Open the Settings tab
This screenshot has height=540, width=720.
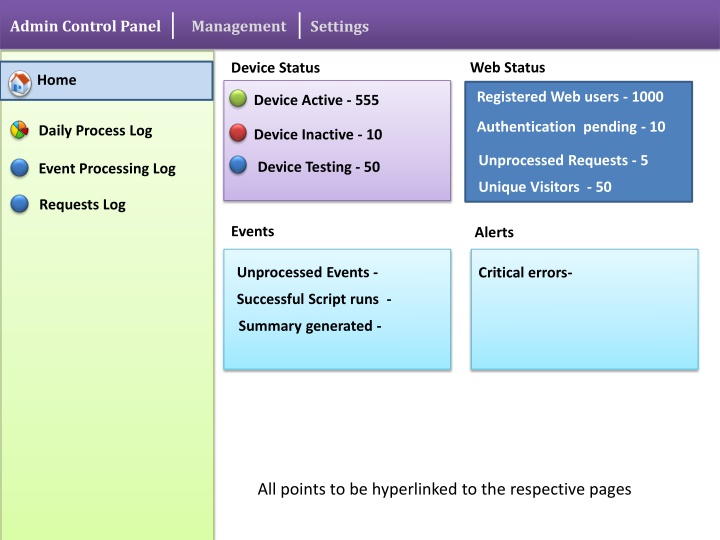click(x=339, y=26)
